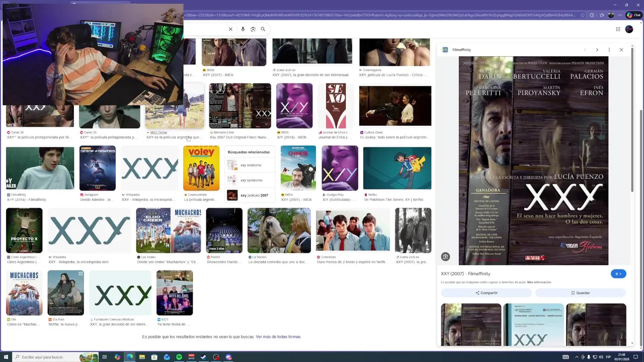The image size is (644, 362).
Task: Open the Copilot app in the taskbar
Action: coord(117,357)
